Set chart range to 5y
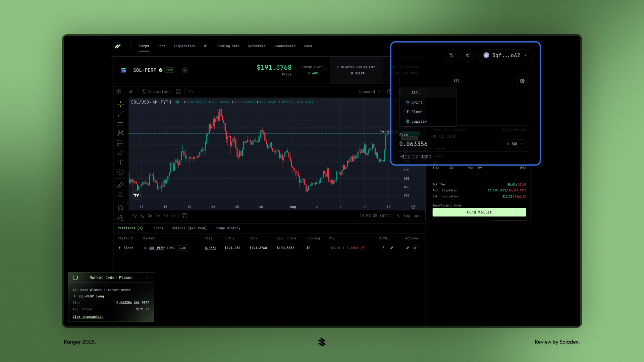This screenshot has height=362, width=644. (135, 216)
